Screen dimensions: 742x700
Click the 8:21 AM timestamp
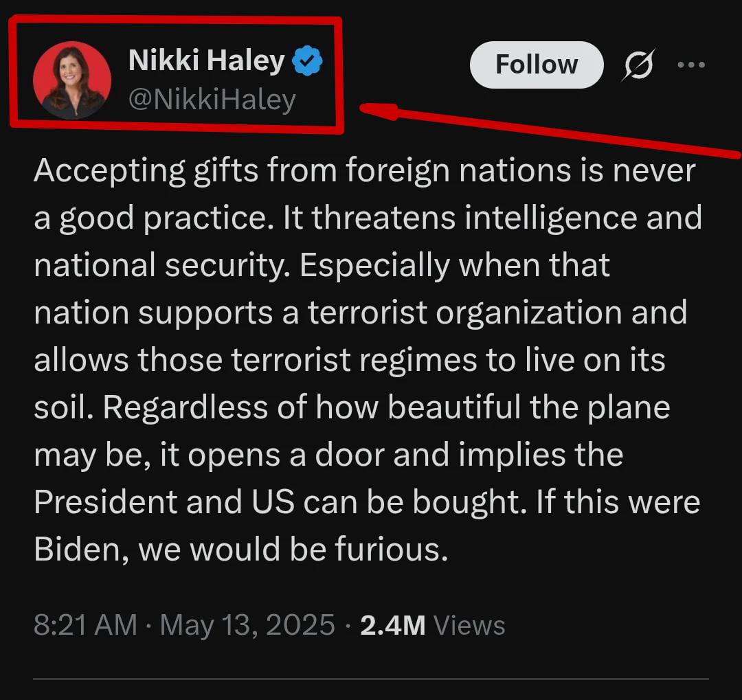click(85, 624)
